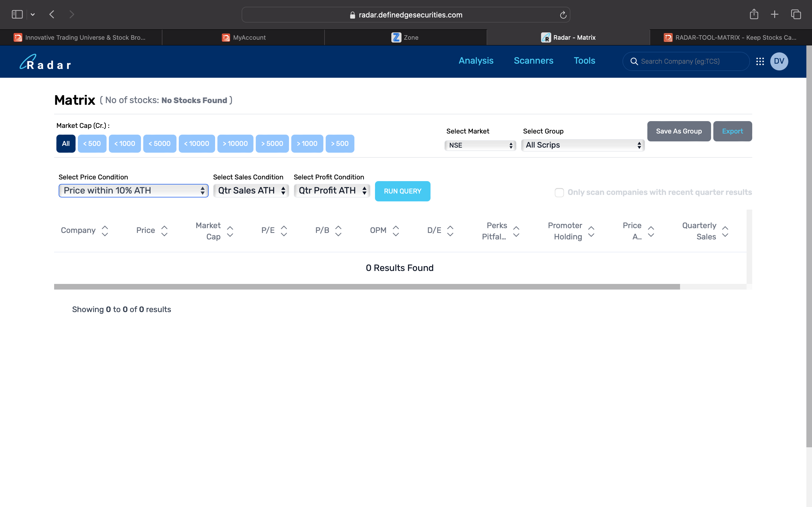Open the Select Group All Scrips dropdown
Screen dimensions: 812x507
pyautogui.click(x=583, y=145)
